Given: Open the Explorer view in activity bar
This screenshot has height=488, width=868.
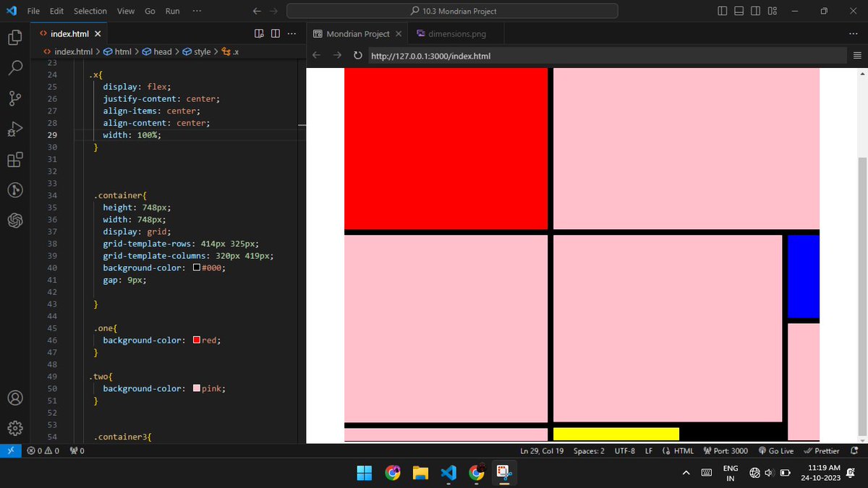Looking at the screenshot, I should tap(15, 37).
